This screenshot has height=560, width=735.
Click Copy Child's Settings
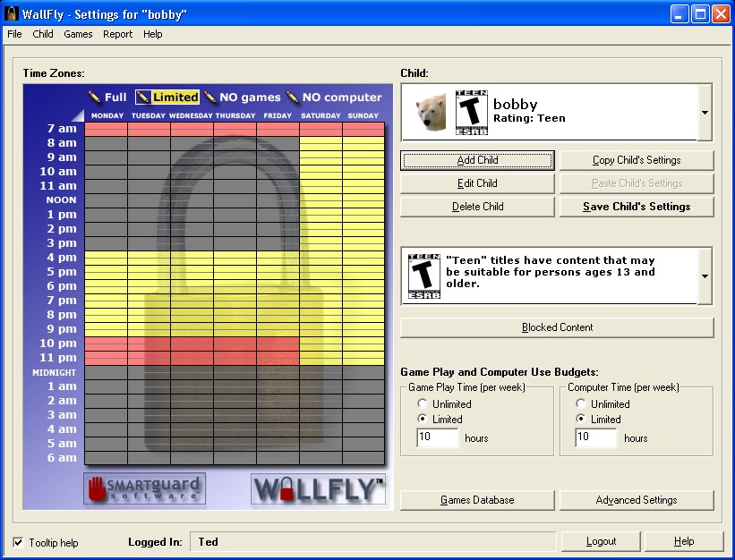point(637,160)
